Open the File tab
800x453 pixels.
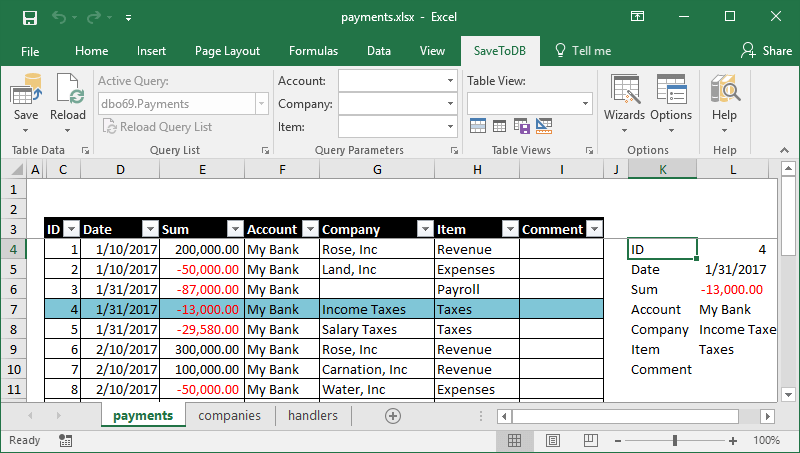(x=30, y=51)
